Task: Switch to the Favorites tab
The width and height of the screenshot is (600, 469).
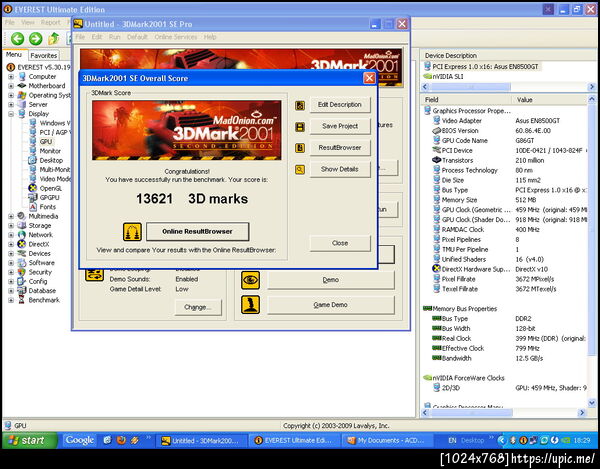Action: (x=44, y=55)
